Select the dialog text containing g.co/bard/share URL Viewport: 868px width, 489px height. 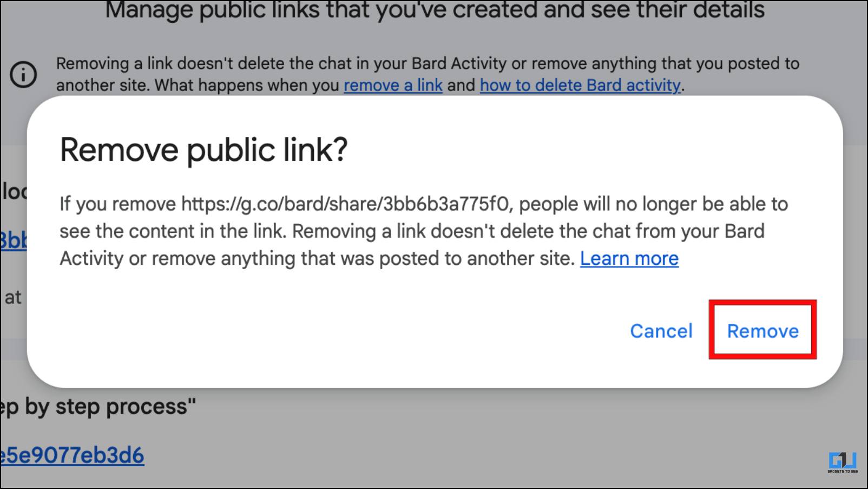424,231
